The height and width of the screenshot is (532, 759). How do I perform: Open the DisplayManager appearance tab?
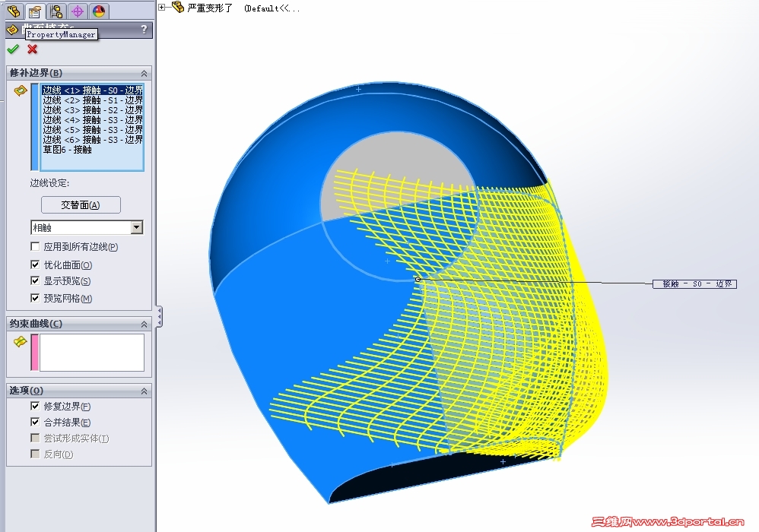tap(99, 11)
